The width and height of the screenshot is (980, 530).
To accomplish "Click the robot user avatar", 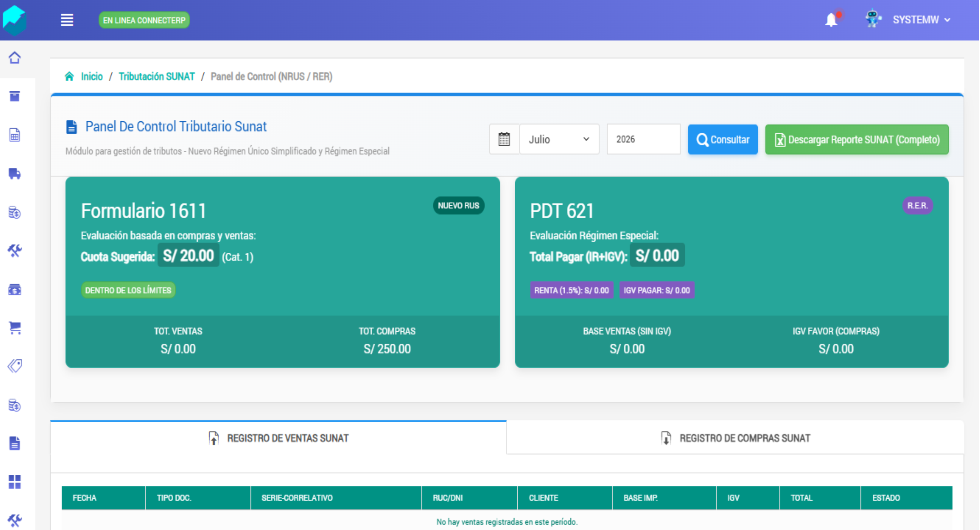I will [873, 19].
